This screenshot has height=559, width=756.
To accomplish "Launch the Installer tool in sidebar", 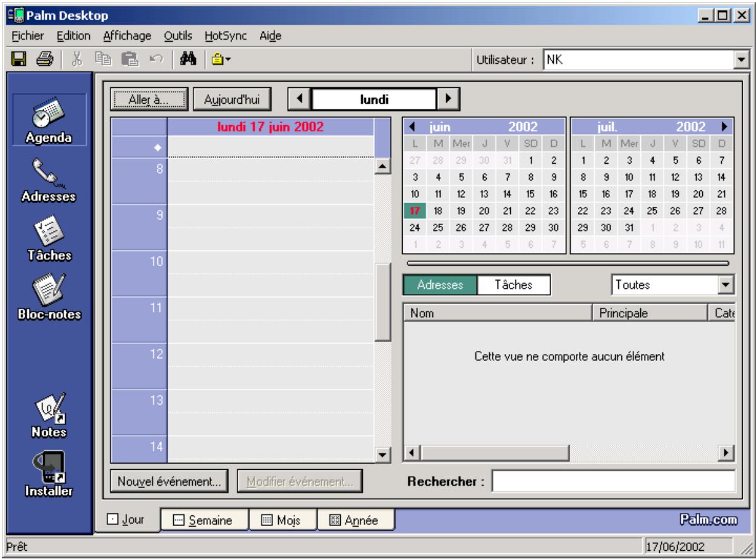I will (49, 474).
